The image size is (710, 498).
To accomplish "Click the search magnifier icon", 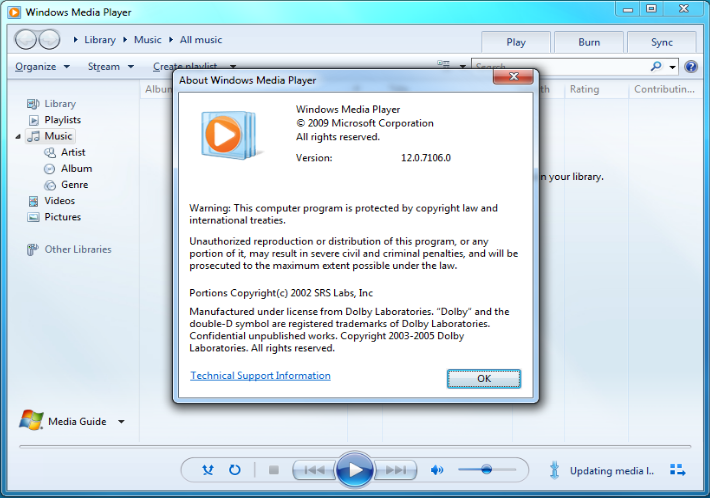I will 656,67.
